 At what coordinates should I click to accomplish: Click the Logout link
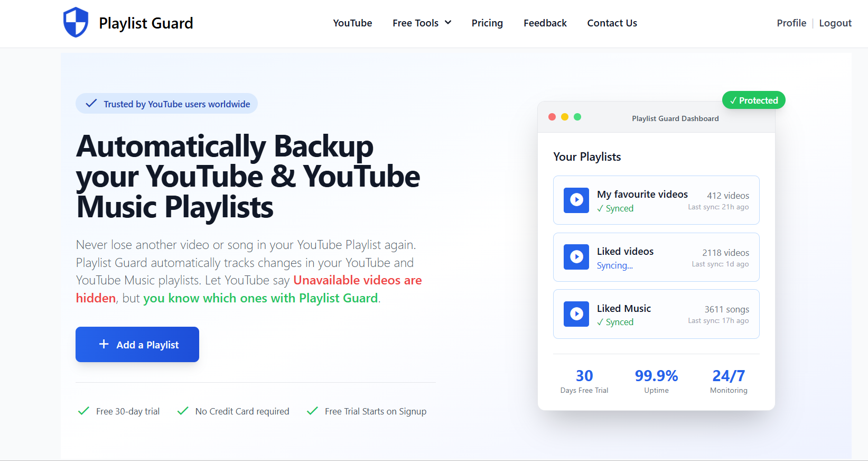pyautogui.click(x=835, y=23)
